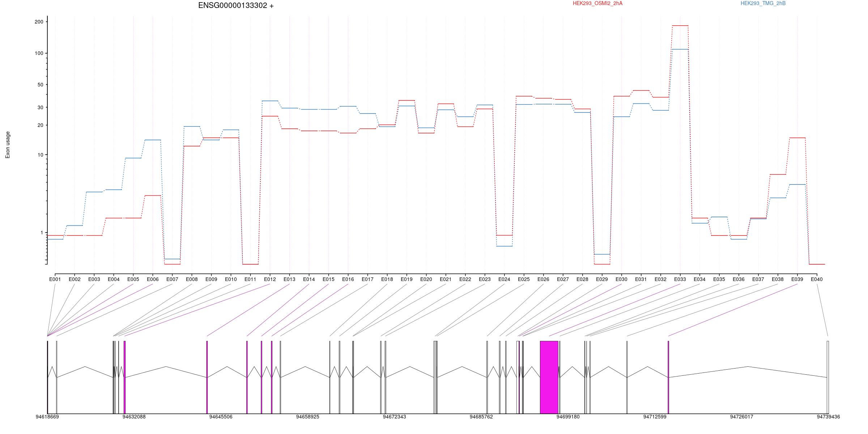Screen dimensions: 868x434
Task: Click the blue E006 expression segment
Action: coord(153,140)
